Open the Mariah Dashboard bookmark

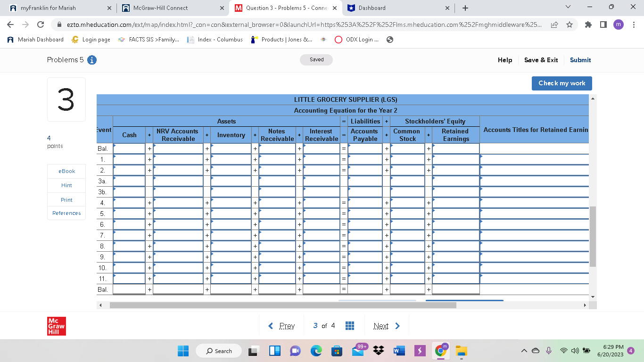pyautogui.click(x=36, y=40)
